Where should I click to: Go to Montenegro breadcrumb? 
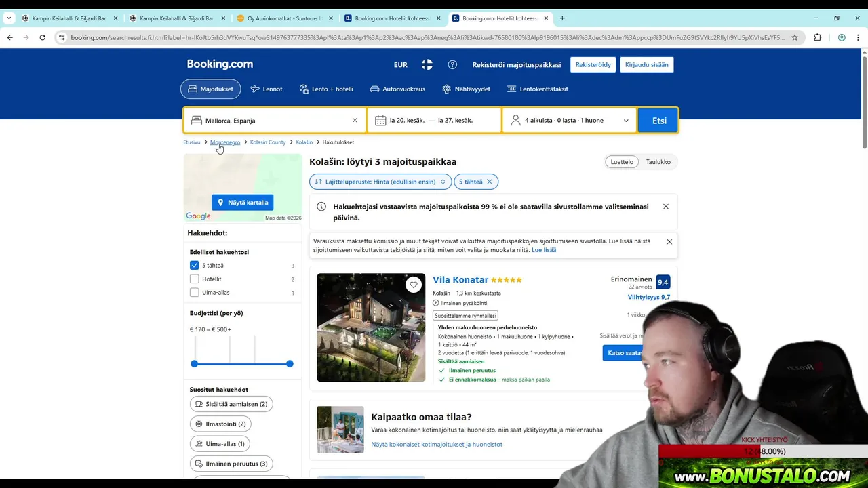225,142
